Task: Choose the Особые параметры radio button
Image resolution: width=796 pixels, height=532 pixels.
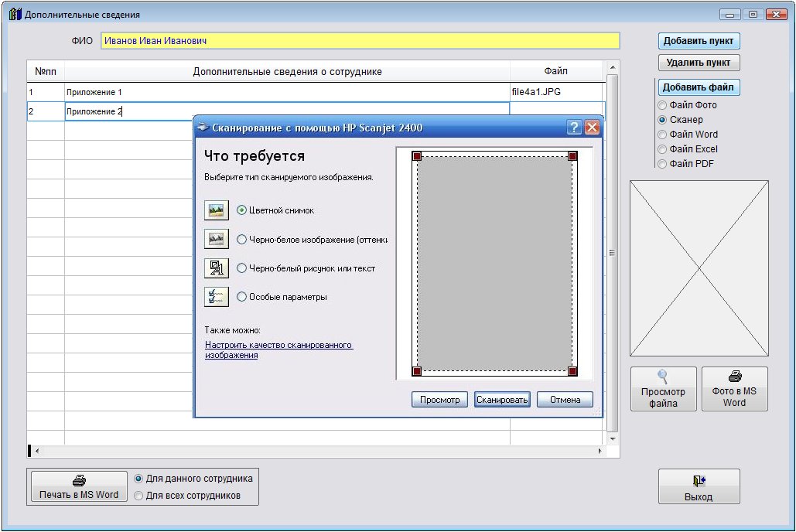Action: 241,297
